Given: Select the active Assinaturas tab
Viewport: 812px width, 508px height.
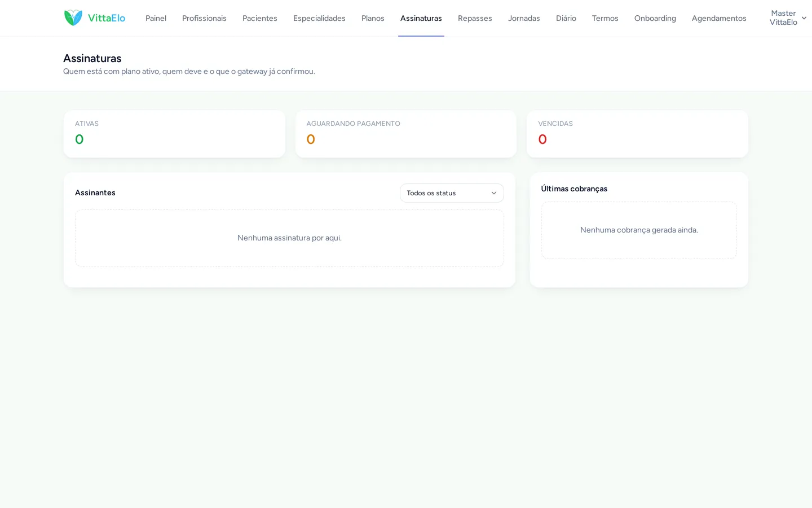Looking at the screenshot, I should click(x=421, y=18).
